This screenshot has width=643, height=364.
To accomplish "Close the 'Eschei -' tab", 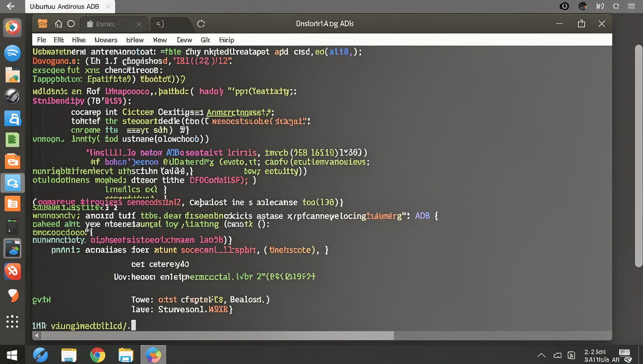I will click(x=139, y=24).
